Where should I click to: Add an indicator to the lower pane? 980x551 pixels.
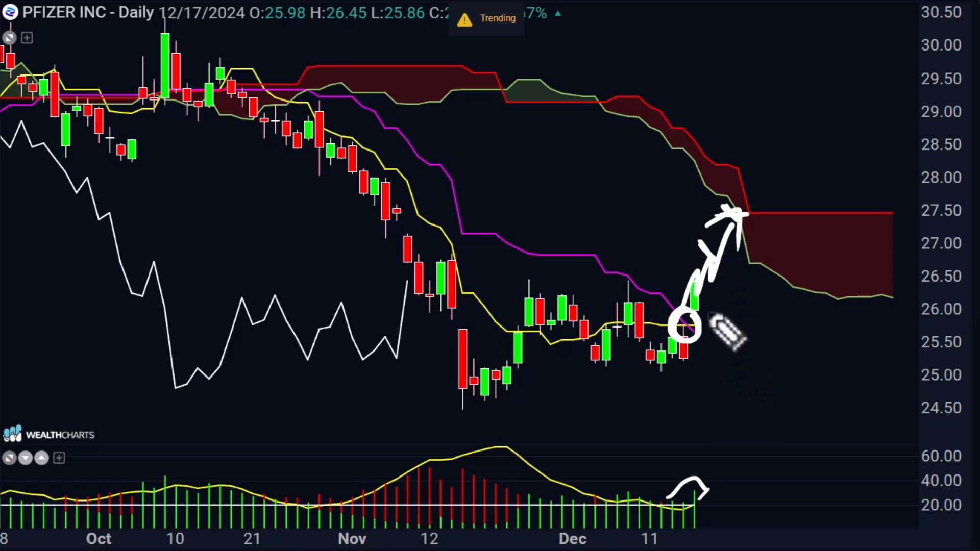(x=59, y=458)
